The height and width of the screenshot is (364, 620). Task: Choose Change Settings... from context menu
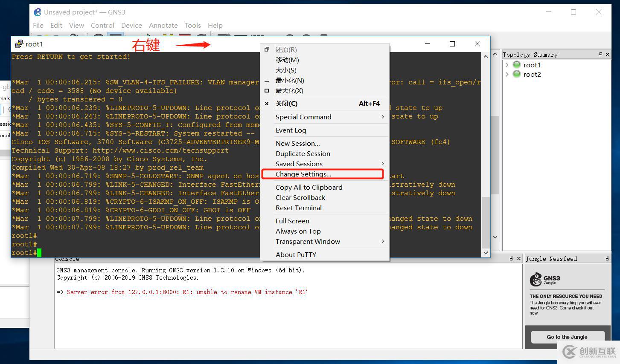(325, 174)
